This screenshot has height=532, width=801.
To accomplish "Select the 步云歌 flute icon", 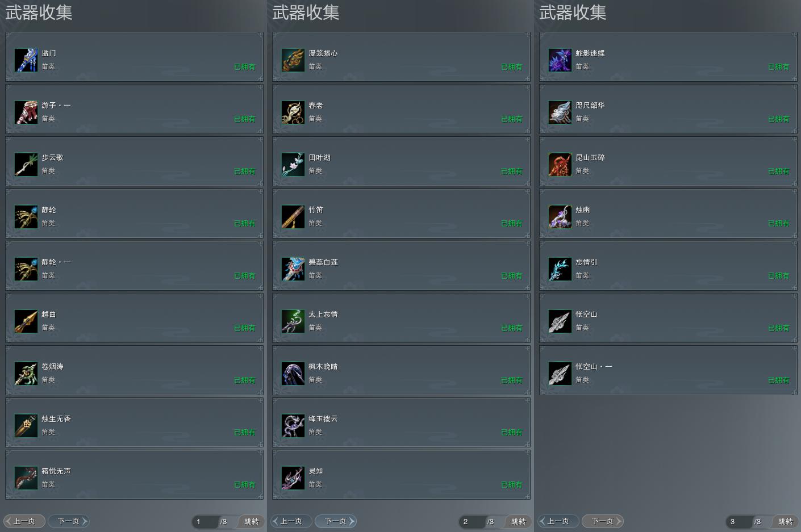I will (x=26, y=165).
